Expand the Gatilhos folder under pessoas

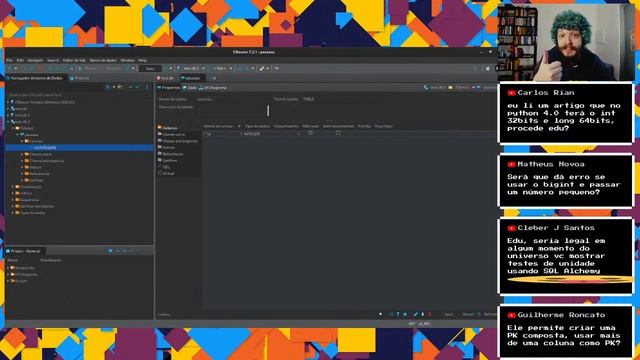coord(22,180)
